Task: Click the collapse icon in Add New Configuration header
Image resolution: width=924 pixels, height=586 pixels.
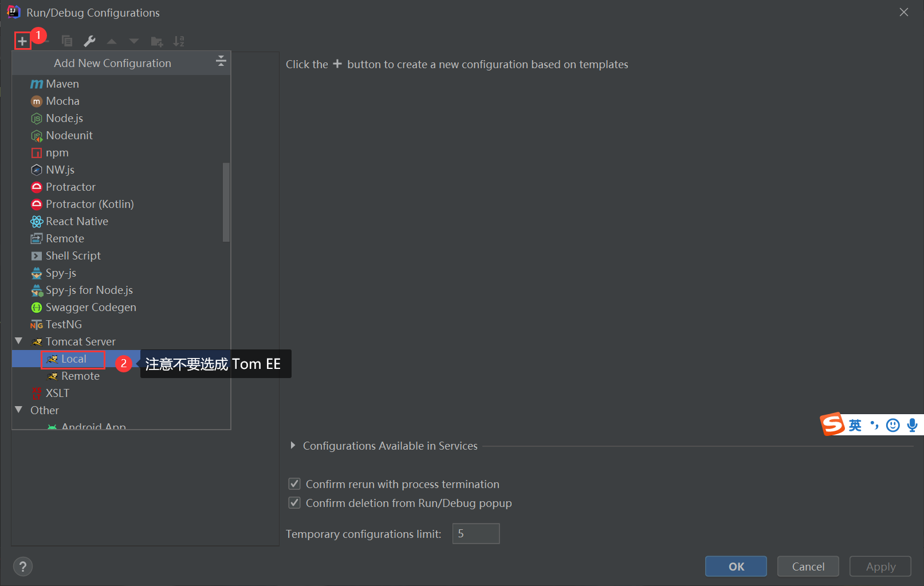Action: 221,61
